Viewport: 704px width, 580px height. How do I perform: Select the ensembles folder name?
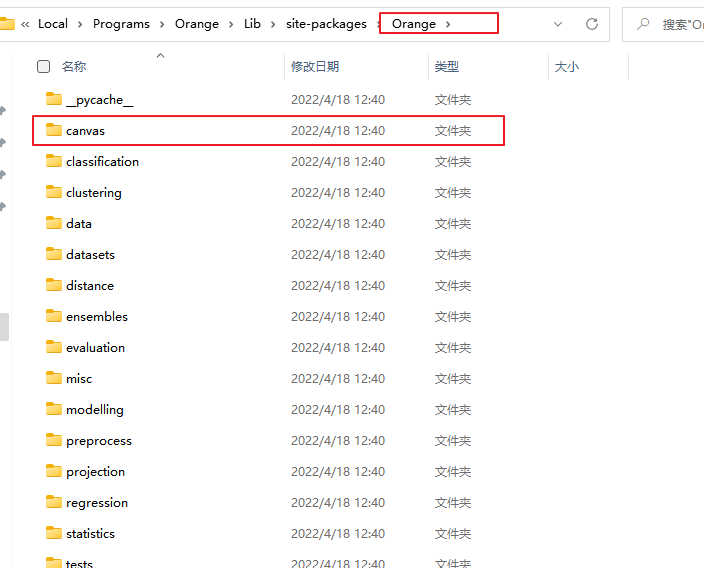[97, 316]
